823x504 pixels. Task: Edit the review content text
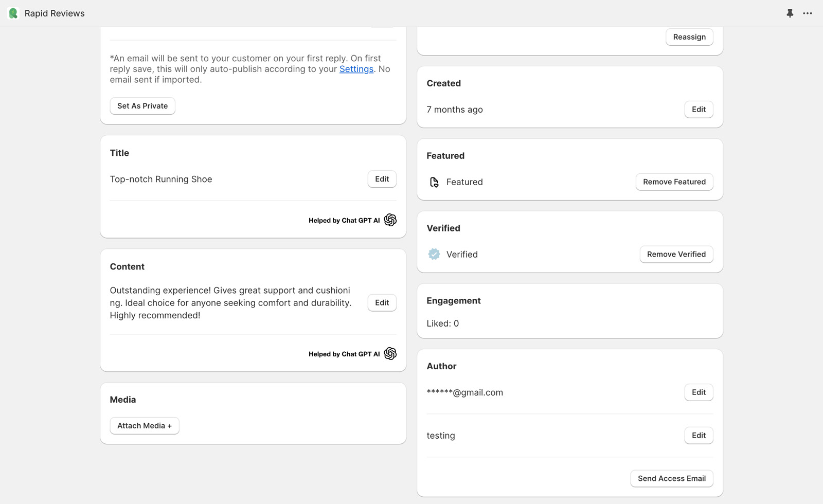click(x=382, y=303)
